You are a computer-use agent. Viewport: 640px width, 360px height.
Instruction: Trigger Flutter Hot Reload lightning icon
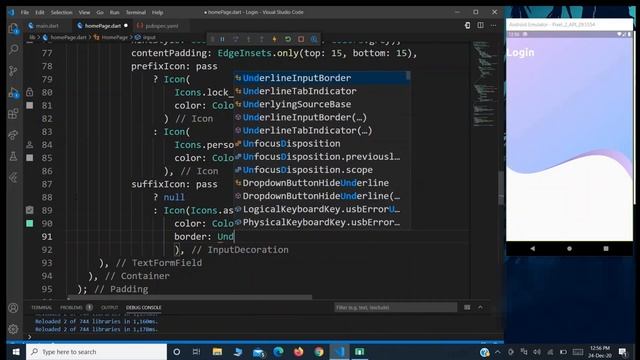pos(275,39)
